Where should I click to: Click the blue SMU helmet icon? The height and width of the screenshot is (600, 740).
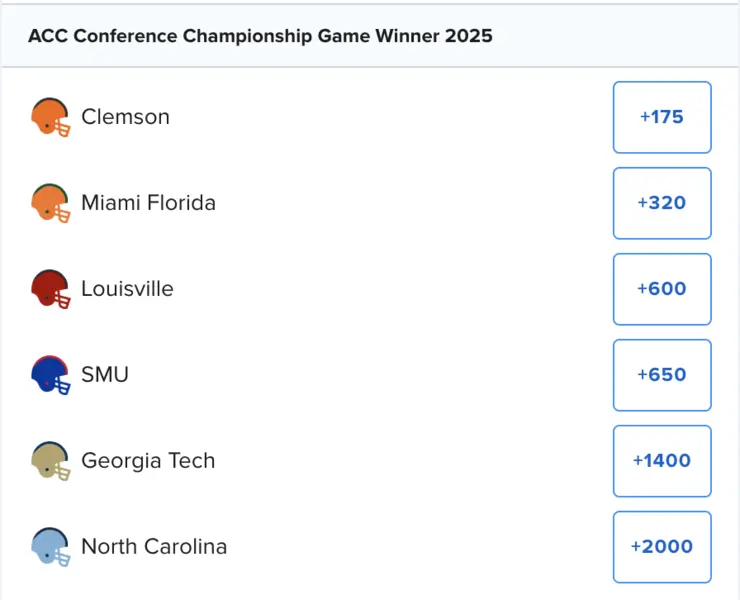coord(50,375)
